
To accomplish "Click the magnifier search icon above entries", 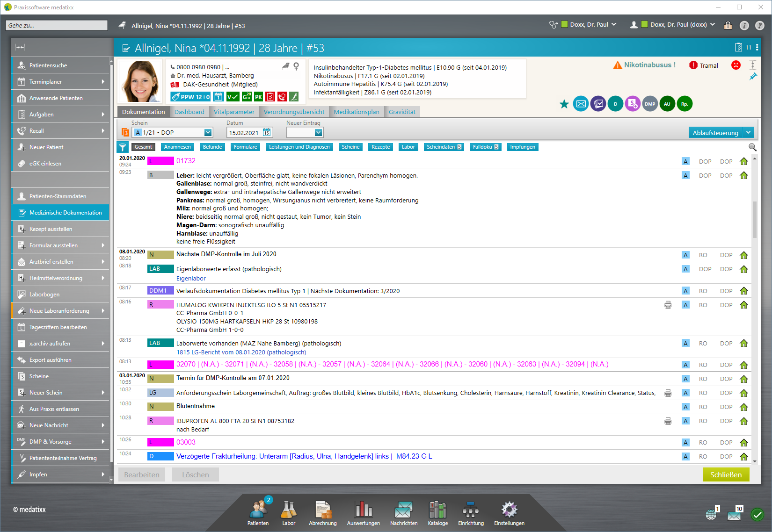I will tap(752, 147).
